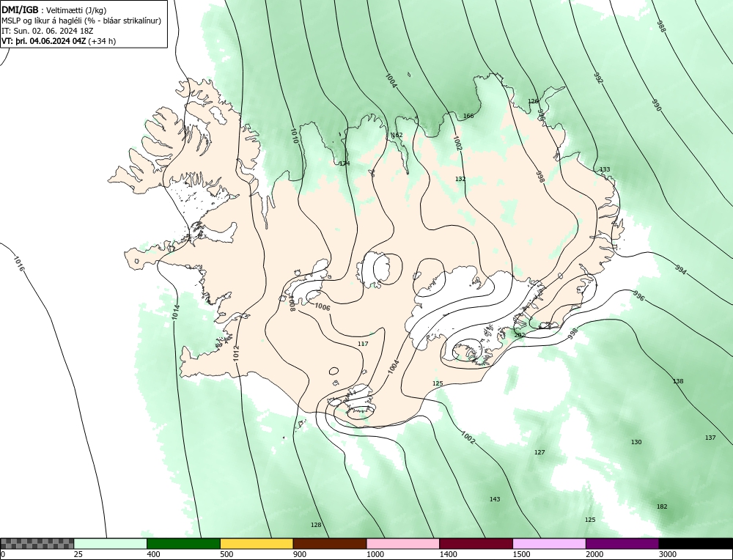Click the 'DMI/IGB : Veltimætti (J/kg)' title
This screenshot has height=560, width=733.
[x=54, y=10]
